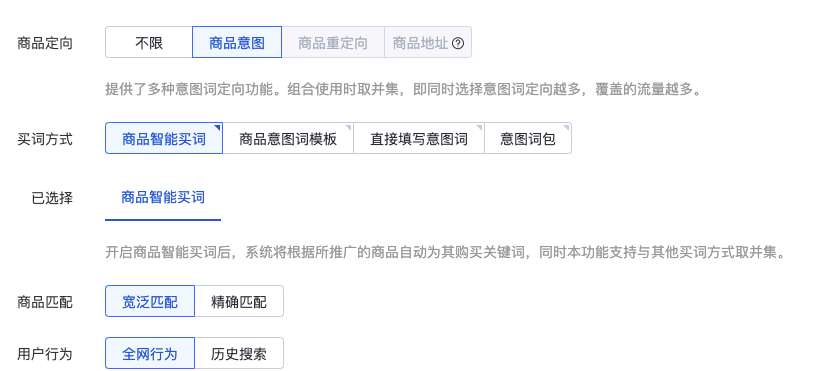Choose 历史搜索 user behavior
The image size is (814, 371).
point(239,353)
